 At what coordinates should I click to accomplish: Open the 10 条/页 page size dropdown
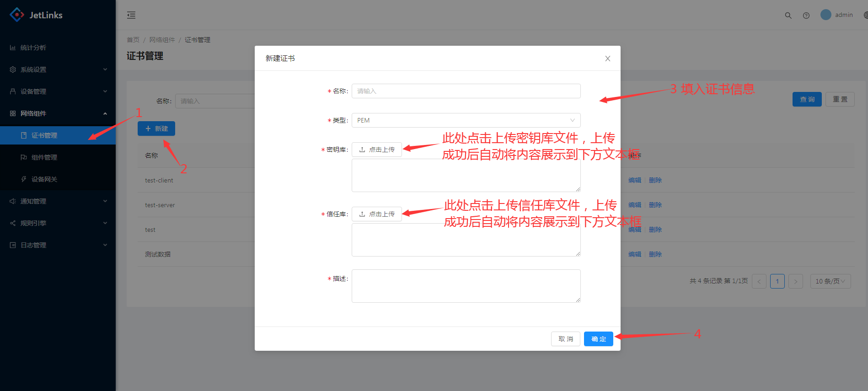pyautogui.click(x=830, y=281)
